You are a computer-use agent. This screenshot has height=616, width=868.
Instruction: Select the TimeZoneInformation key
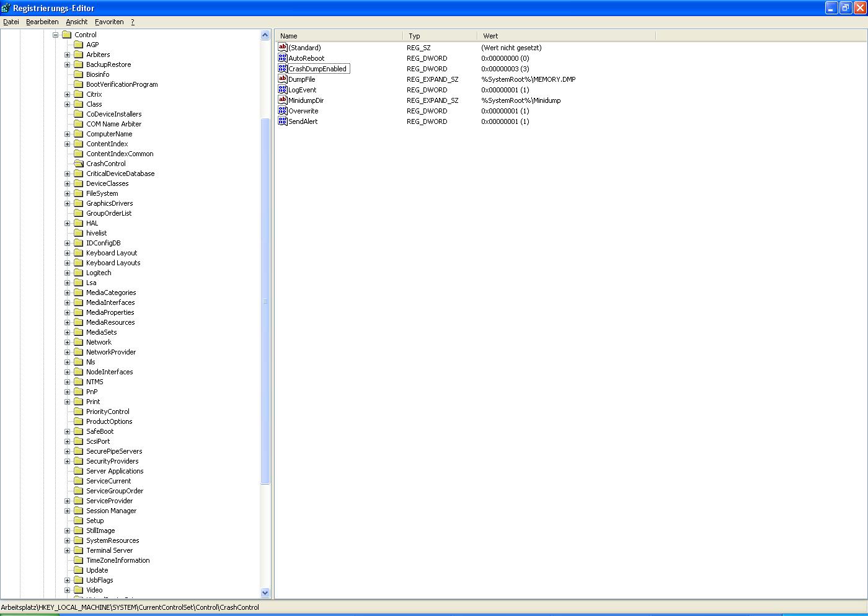coord(118,560)
